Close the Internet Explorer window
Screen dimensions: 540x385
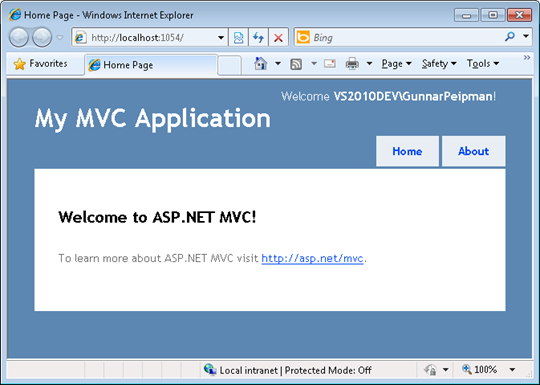pos(519,15)
